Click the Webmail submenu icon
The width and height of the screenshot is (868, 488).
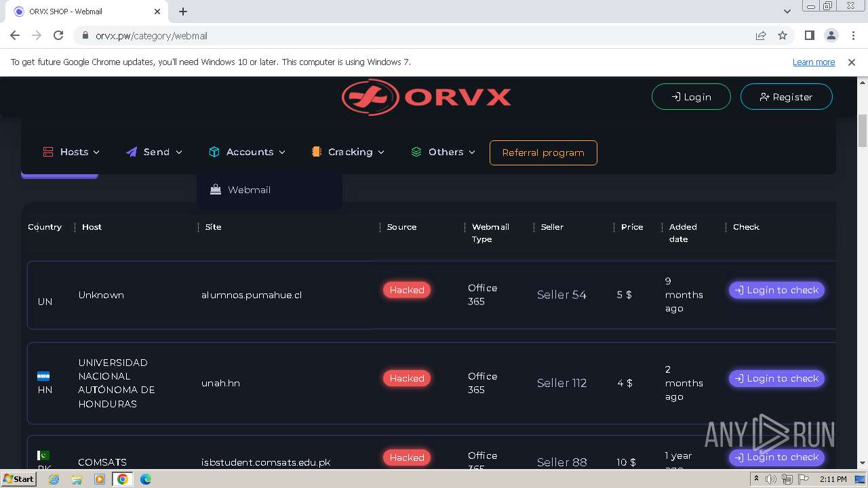tap(216, 190)
